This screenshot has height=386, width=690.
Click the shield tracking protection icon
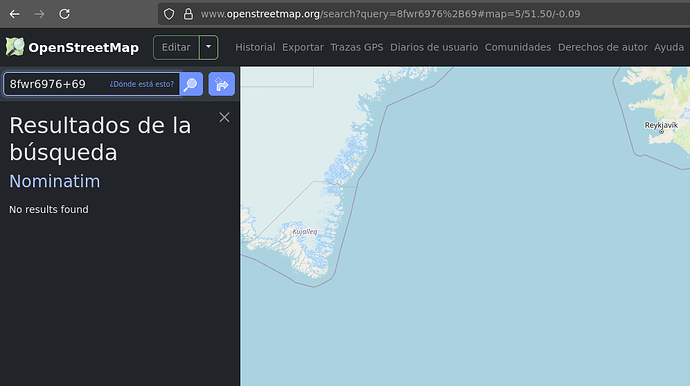coord(169,14)
